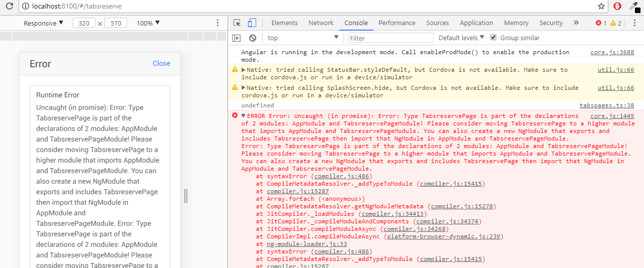Open the 100% zoom dropdown

[x=148, y=23]
